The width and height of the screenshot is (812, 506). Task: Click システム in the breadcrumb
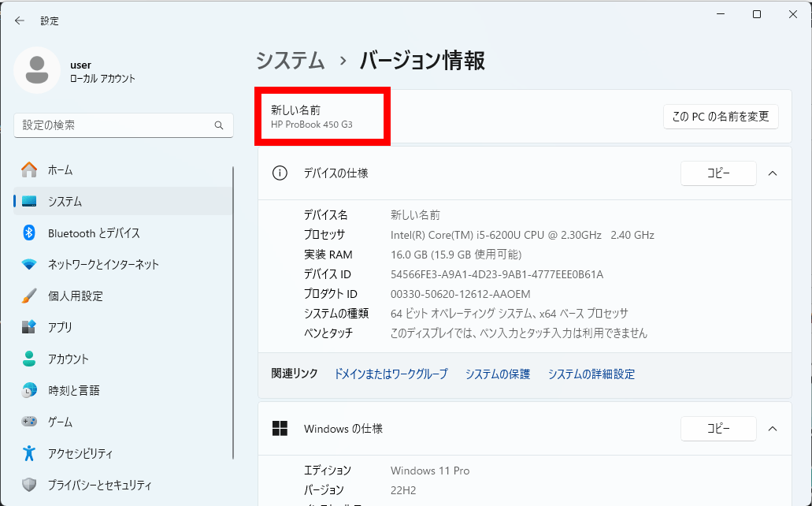291,61
